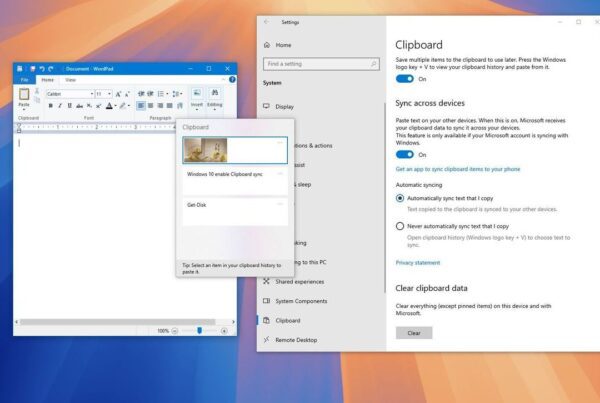The width and height of the screenshot is (600, 403).
Task: Click the Clear clipboard data button
Action: click(414, 333)
